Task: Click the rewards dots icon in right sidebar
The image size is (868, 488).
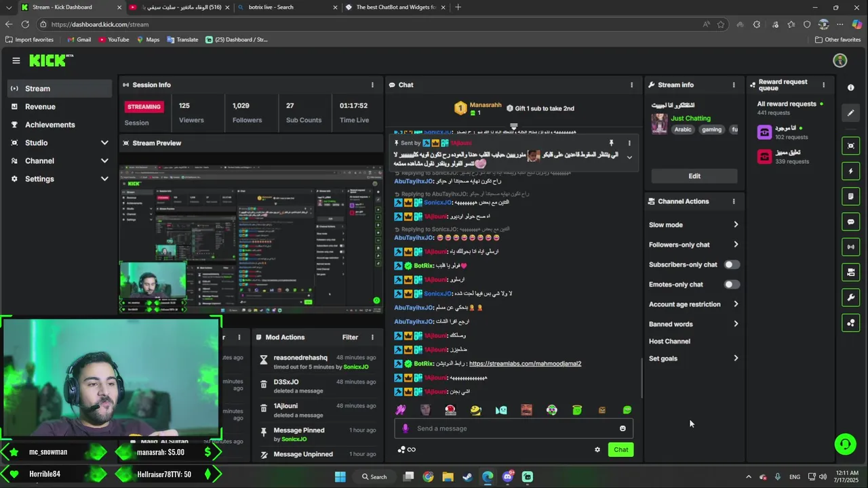Action: (851, 323)
